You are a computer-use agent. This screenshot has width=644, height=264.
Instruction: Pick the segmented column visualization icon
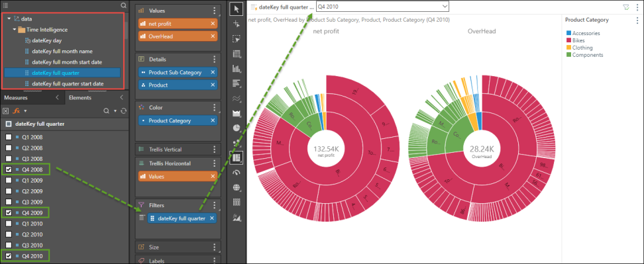(236, 202)
